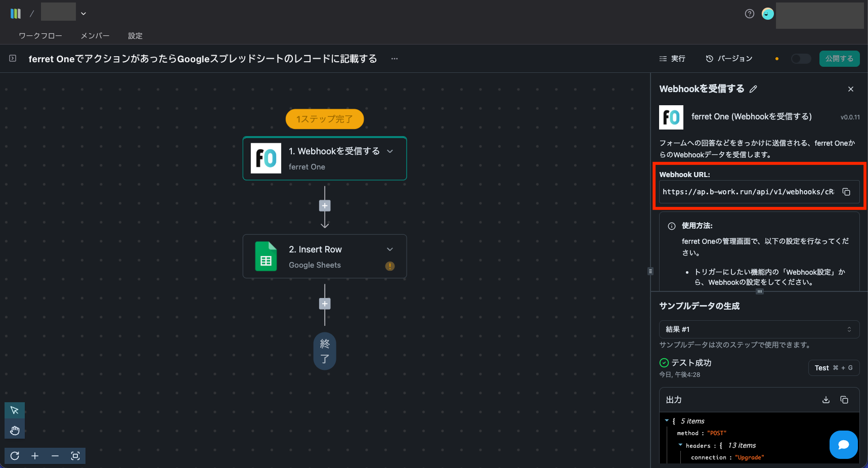
Task: Click the テスト成功 status text
Action: [691, 363]
